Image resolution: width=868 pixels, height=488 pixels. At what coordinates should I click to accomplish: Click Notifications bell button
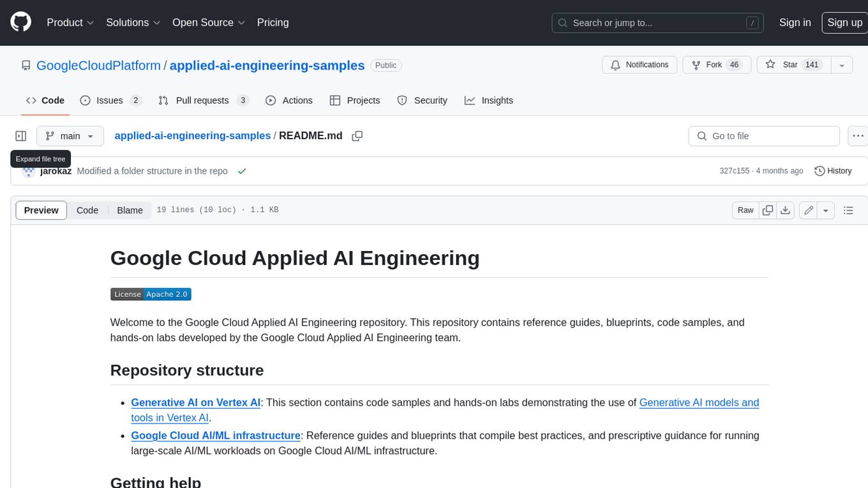tap(640, 65)
